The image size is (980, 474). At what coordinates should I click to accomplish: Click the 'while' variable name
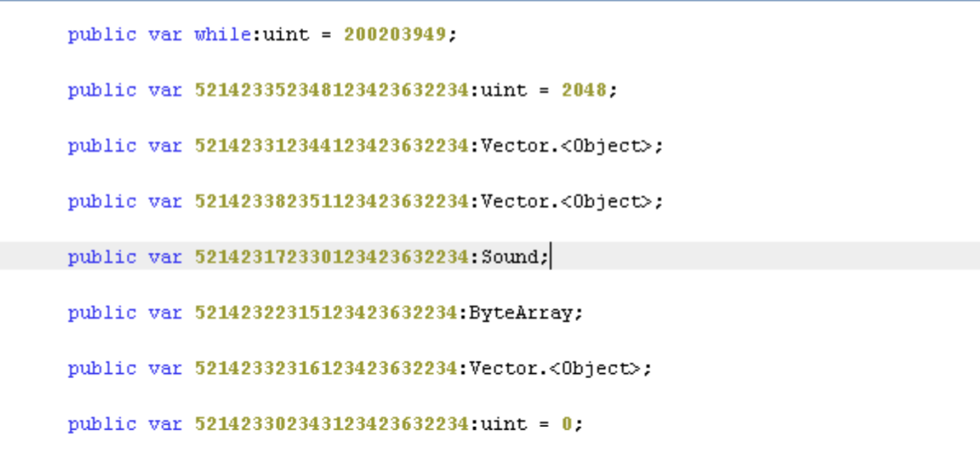coord(223,34)
